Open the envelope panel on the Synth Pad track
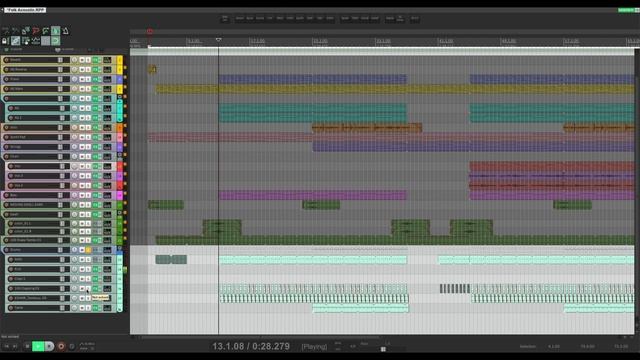Image resolution: width=640 pixels, height=360 pixels. [x=107, y=137]
